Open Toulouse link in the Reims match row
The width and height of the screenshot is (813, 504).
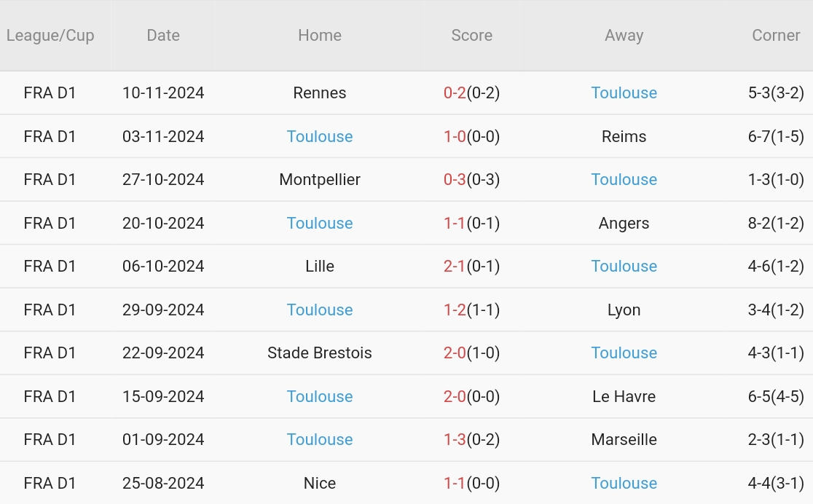pos(320,136)
